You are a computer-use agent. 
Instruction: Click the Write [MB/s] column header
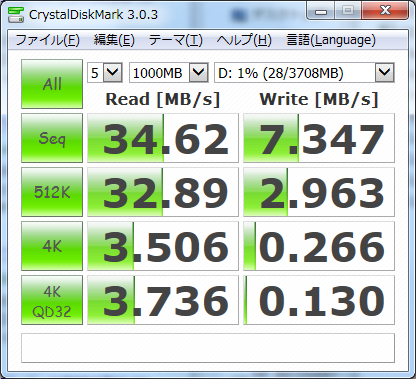click(319, 99)
